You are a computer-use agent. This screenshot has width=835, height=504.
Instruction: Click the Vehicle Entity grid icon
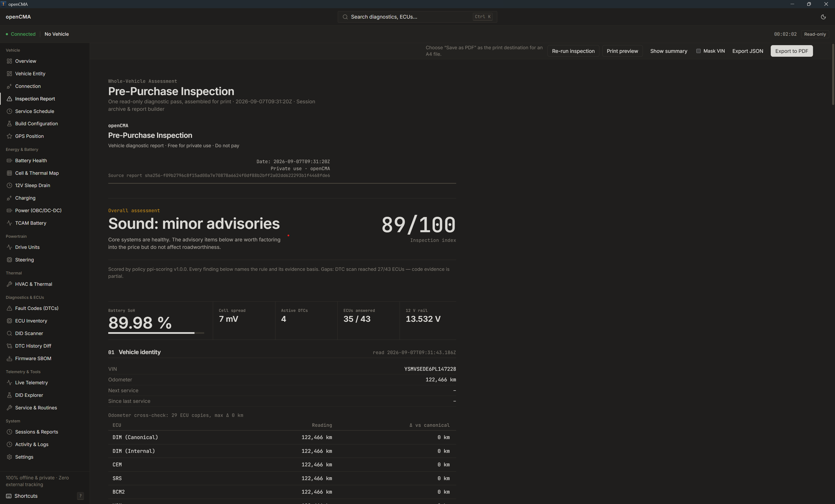[x=9, y=73]
